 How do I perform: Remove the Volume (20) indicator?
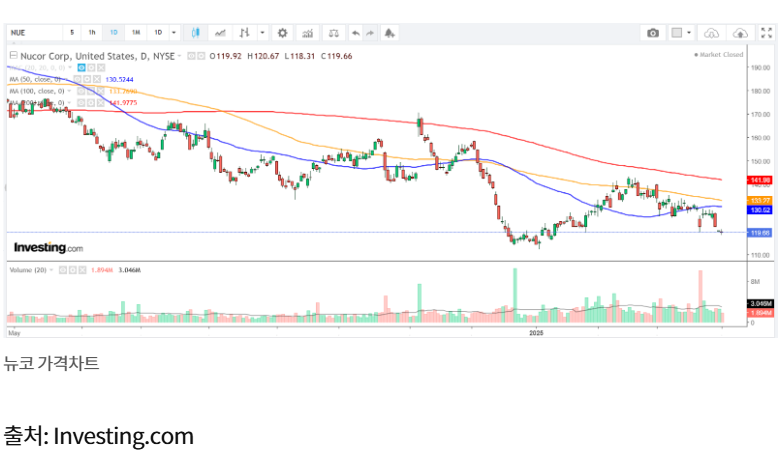tap(82, 270)
